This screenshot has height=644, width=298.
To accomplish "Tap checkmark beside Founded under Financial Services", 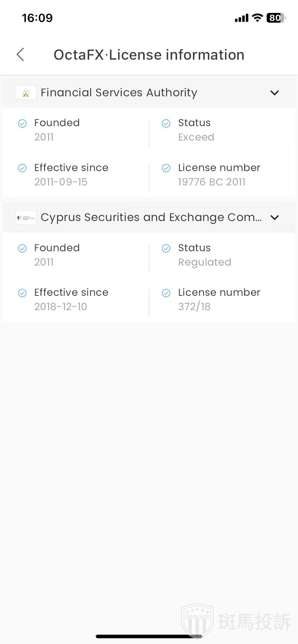I will [x=22, y=124].
